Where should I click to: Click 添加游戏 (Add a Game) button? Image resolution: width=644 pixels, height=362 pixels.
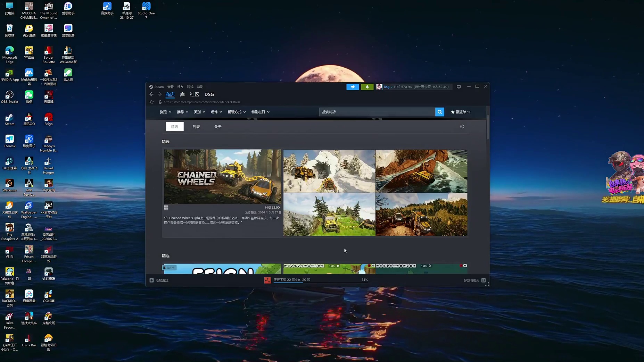tap(162, 280)
